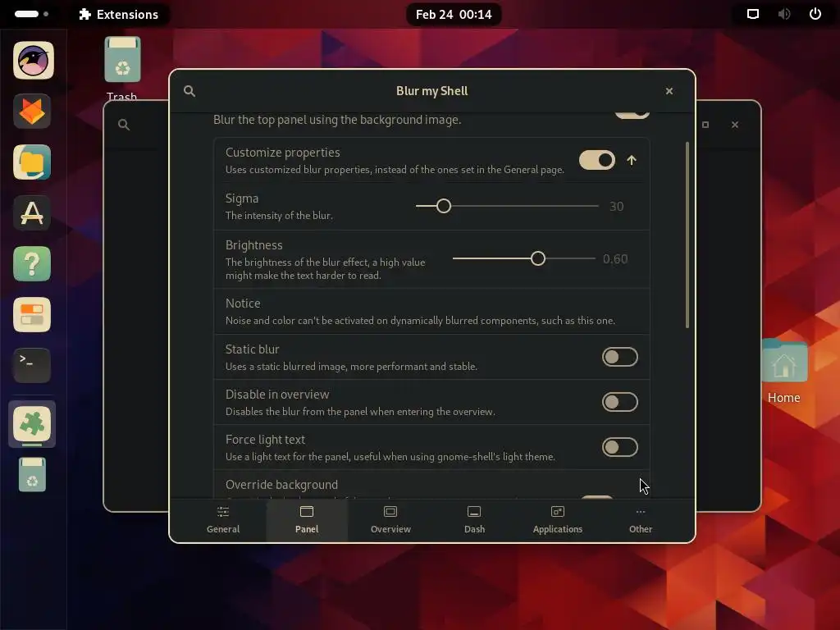Image resolution: width=840 pixels, height=630 pixels.
Task: Click the Override background row label
Action: tap(282, 485)
